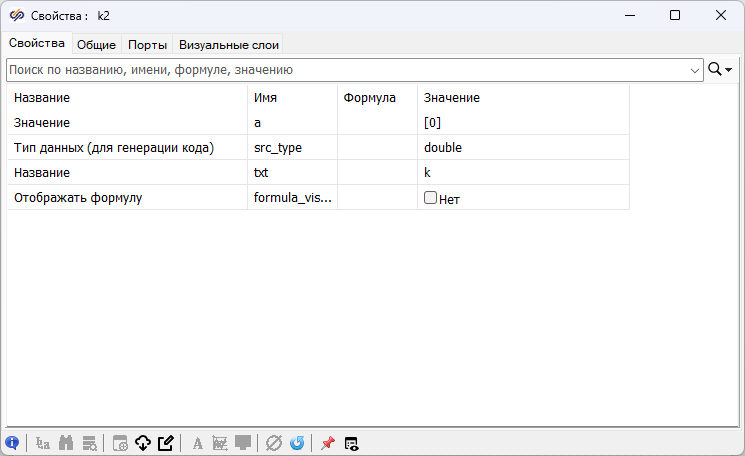Click the cloud download icon

pyautogui.click(x=143, y=443)
